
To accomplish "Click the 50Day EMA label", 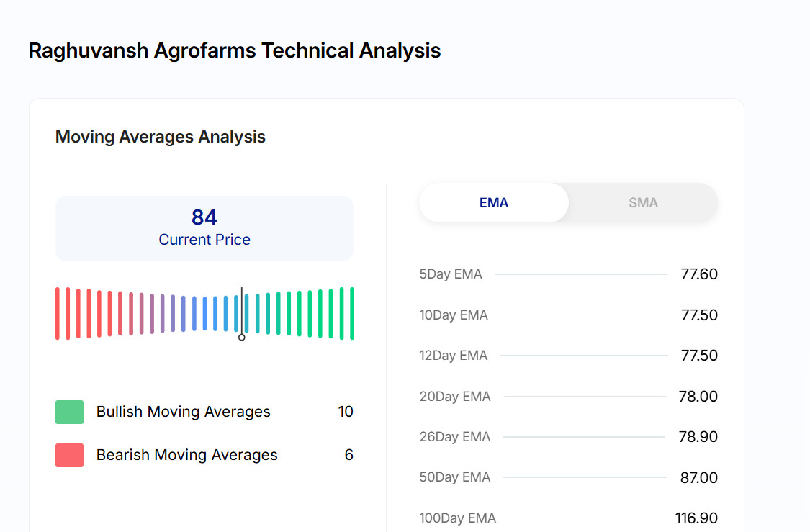I will (455, 477).
